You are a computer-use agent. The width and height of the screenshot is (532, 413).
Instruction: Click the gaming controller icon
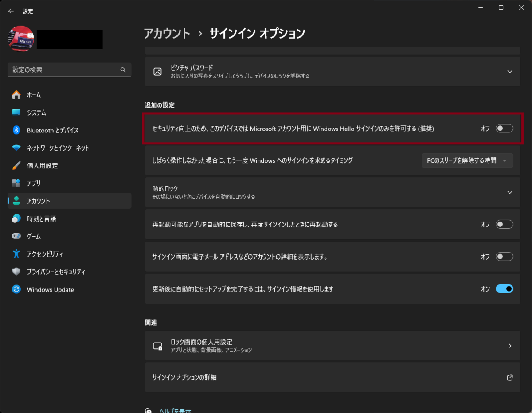click(16, 236)
